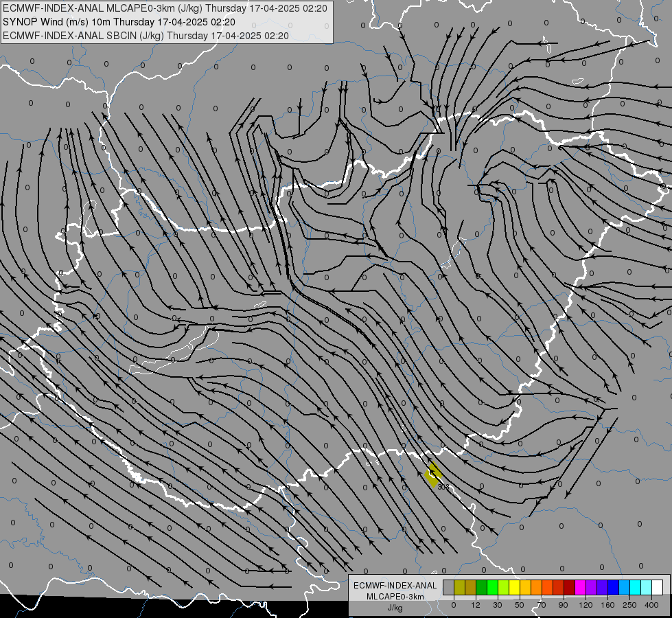The width and height of the screenshot is (672, 618).
Task: Select the brick red swatch before 90 tick
Action: [x=559, y=587]
